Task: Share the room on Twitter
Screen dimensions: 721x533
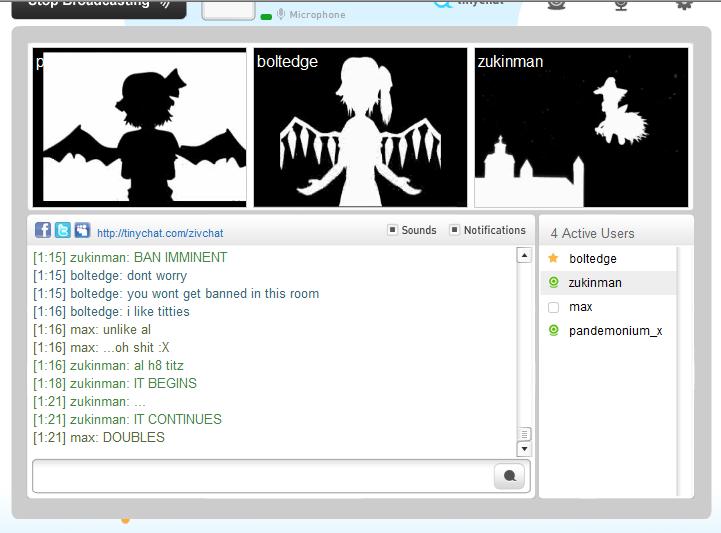Action: (x=63, y=229)
